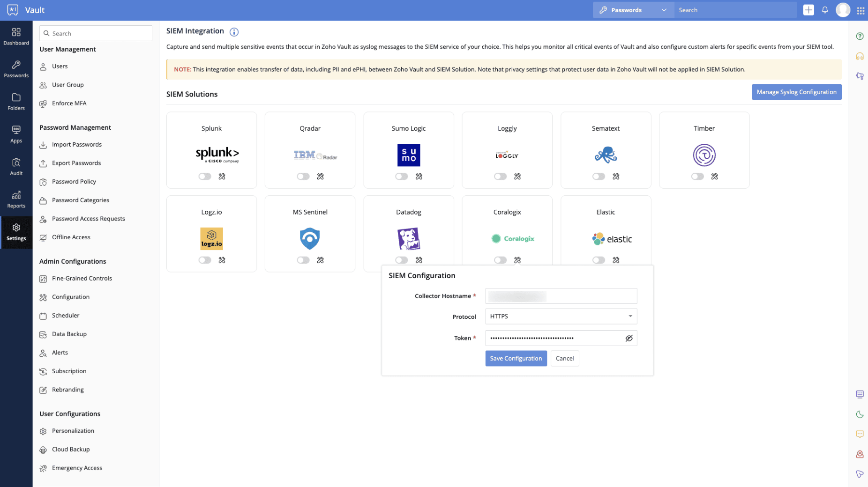Click the Collector Hostname field
The height and width of the screenshot is (487, 868).
click(x=561, y=296)
